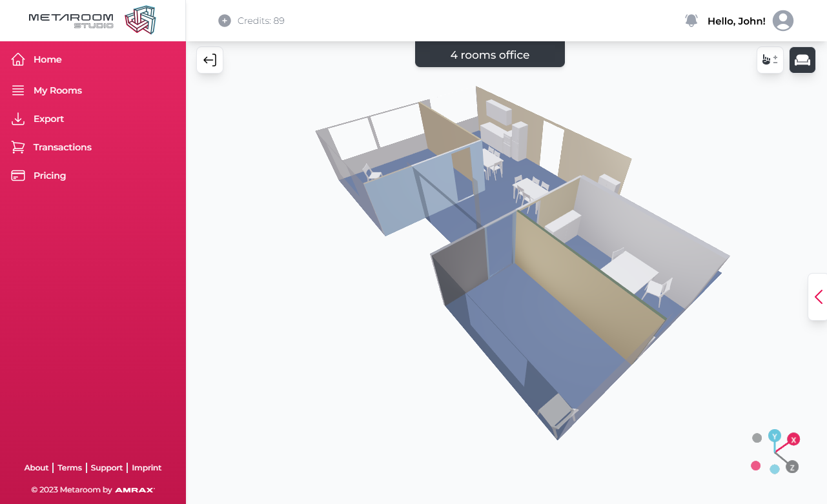Add credits with the plus button
827x504 pixels.
224,20
